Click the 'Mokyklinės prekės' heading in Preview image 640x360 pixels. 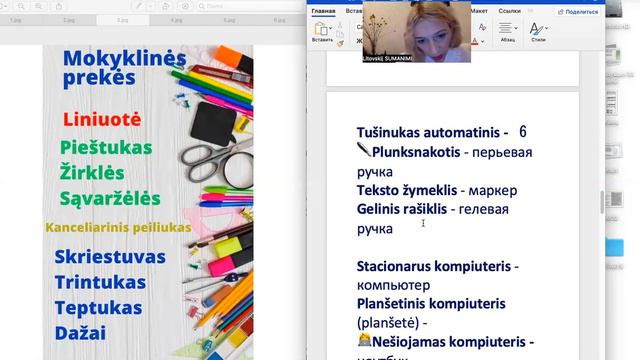(124, 68)
